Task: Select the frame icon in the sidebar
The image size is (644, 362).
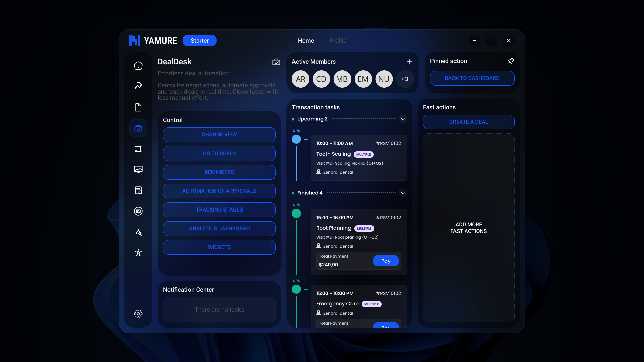Action: [x=138, y=149]
